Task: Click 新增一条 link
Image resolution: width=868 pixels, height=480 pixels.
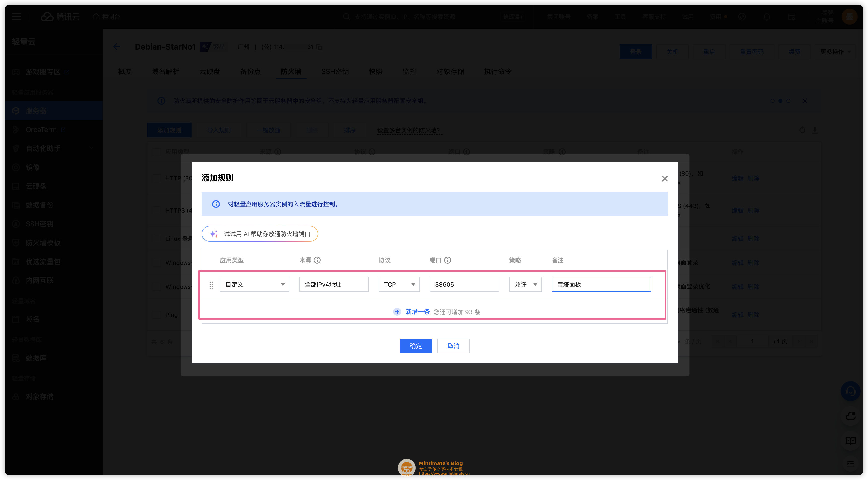Action: (x=417, y=312)
